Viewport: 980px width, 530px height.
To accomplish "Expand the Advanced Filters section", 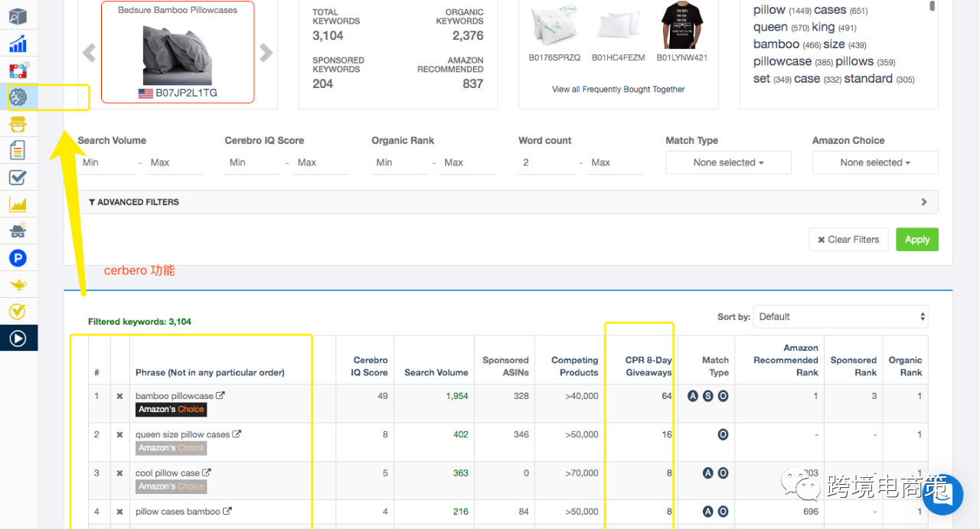I will (x=508, y=202).
